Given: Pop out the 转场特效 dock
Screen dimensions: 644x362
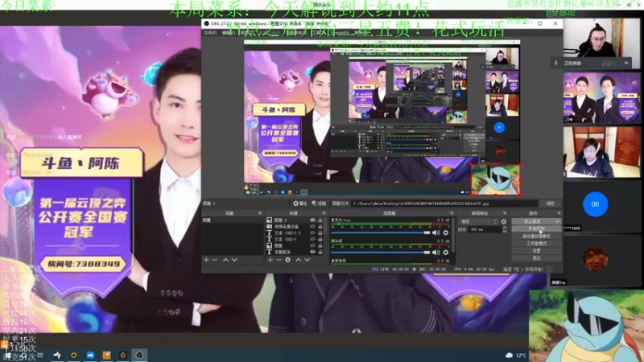Looking at the screenshot, I should coord(505,213).
